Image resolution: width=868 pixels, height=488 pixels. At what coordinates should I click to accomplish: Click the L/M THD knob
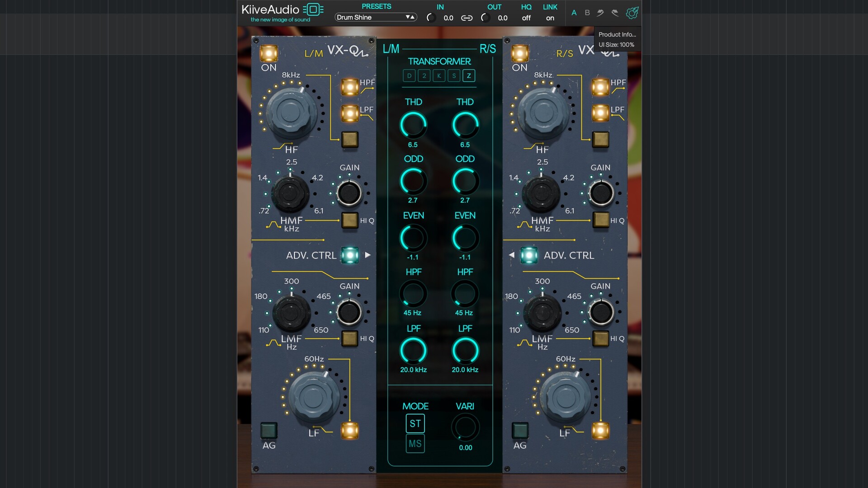[x=413, y=125]
